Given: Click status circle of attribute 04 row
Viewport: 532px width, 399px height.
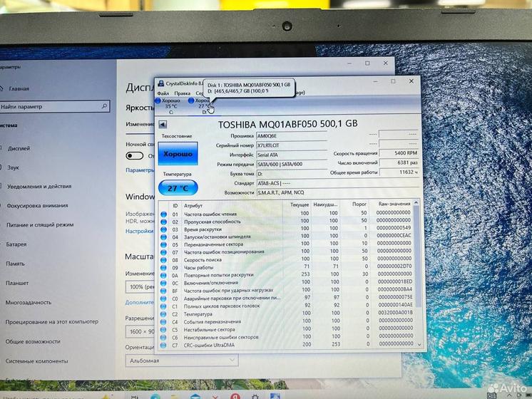Looking at the screenshot, I should (x=163, y=237).
